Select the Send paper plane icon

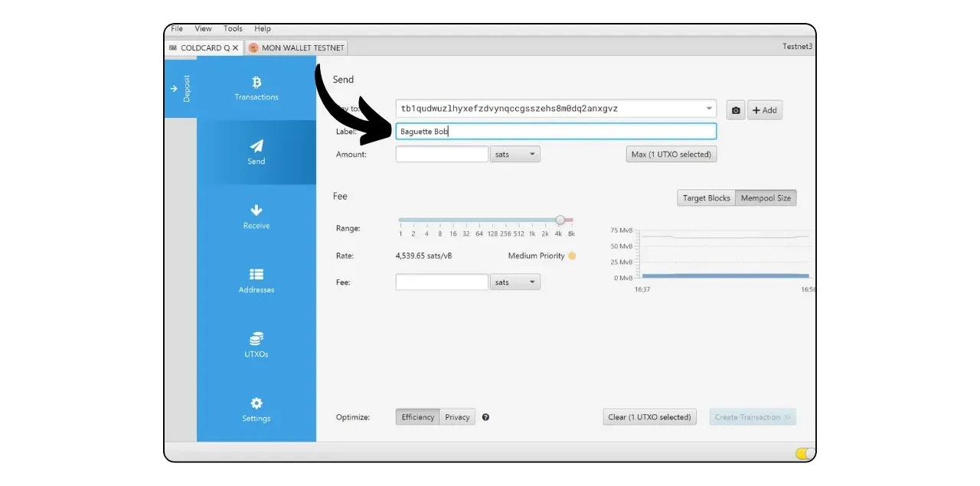[x=256, y=146]
